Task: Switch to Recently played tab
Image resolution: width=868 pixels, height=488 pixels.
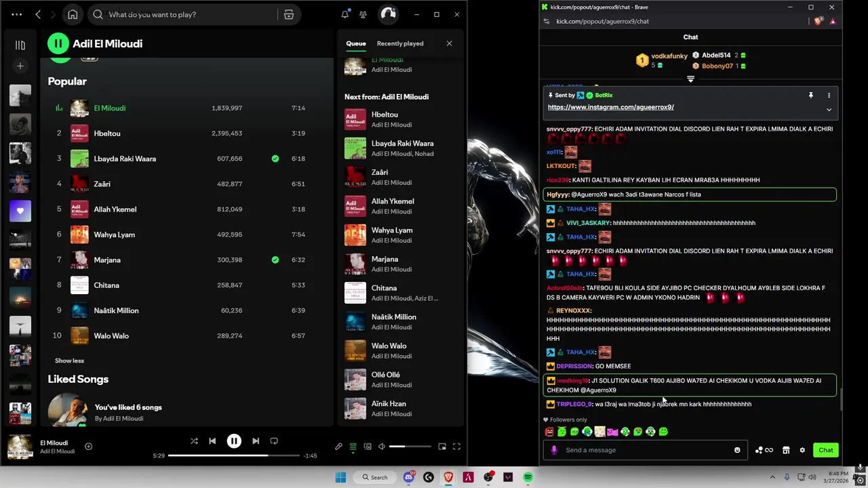Action: click(400, 43)
